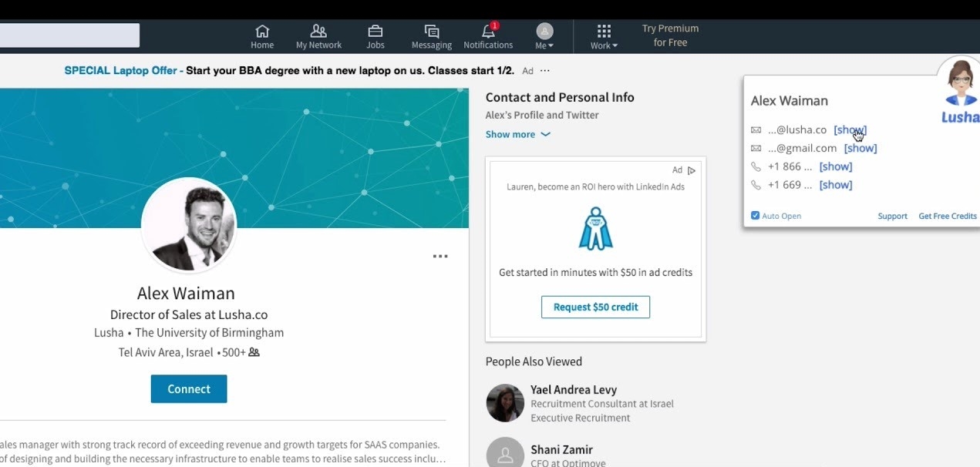Click the Connect button

(x=189, y=389)
